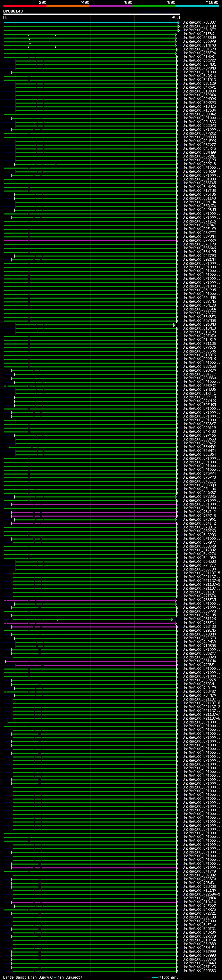222x980 pixels.
Task: Select hit label UniRef100_B7S8R5
Action: click(199, 496)
